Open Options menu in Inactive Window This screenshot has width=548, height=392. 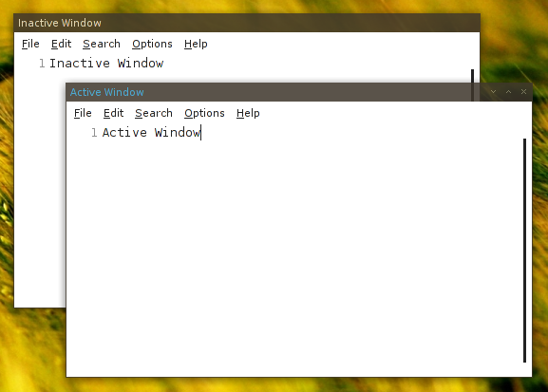click(x=152, y=44)
